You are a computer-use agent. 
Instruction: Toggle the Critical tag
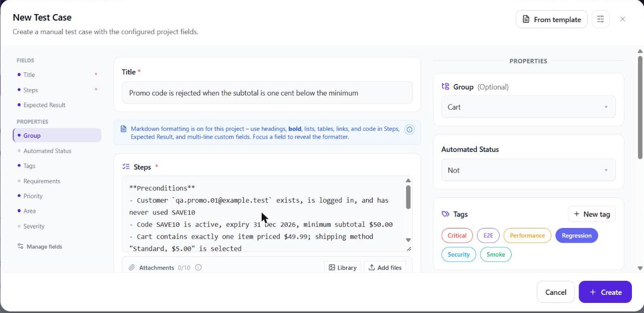coord(457,236)
